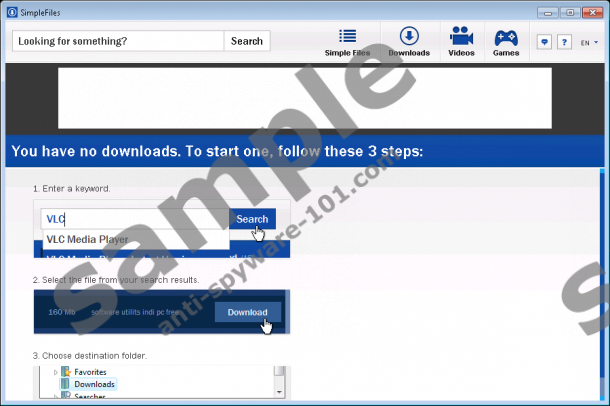Expand the Favorites tree node arrow
Image resolution: width=610 pixels, height=406 pixels.
click(55, 372)
